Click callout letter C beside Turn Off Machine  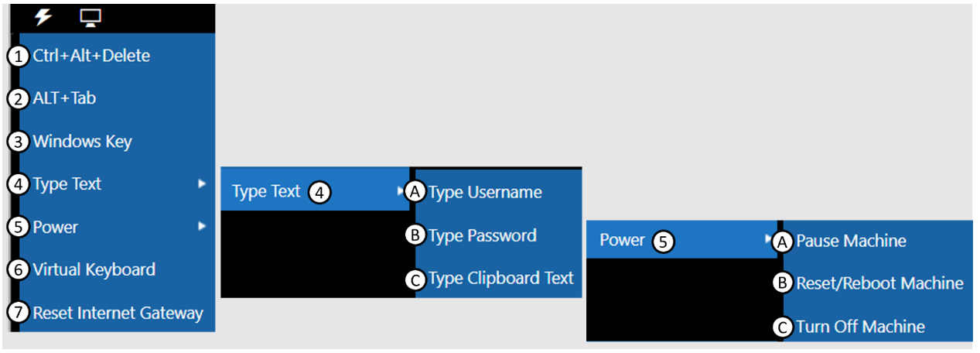783,327
